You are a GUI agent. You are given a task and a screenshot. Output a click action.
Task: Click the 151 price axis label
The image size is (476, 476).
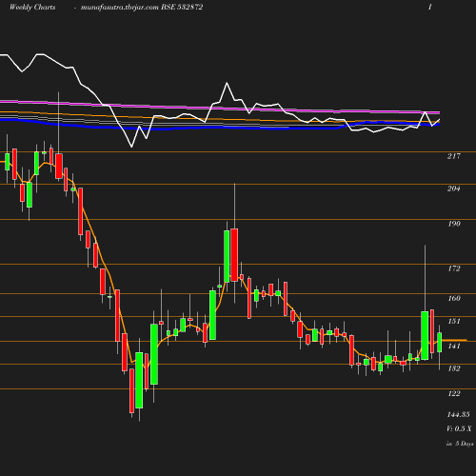tap(454, 321)
